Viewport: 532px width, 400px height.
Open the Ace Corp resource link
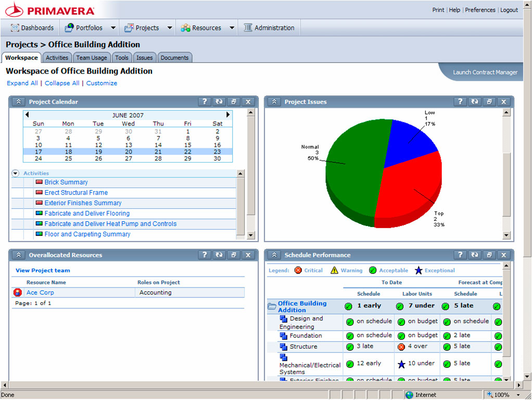click(x=40, y=292)
